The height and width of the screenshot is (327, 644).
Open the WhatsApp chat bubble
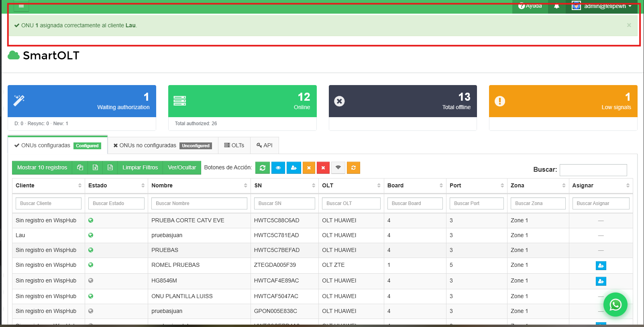[615, 305]
